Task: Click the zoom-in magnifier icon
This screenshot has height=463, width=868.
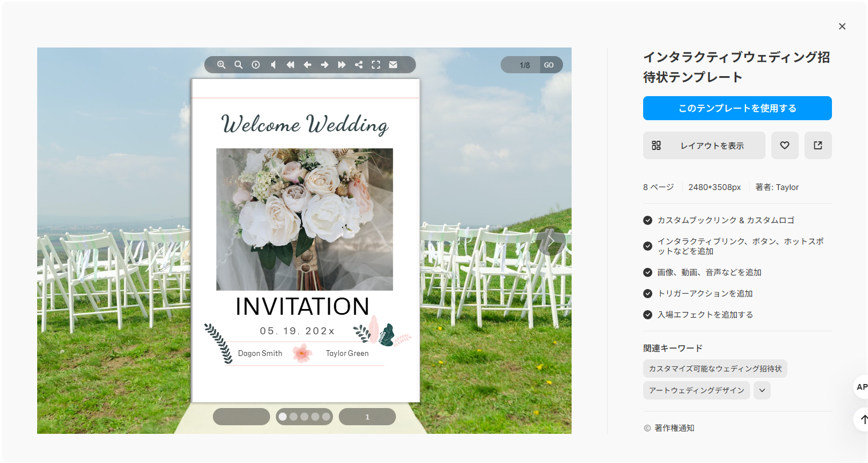Action: coord(221,65)
